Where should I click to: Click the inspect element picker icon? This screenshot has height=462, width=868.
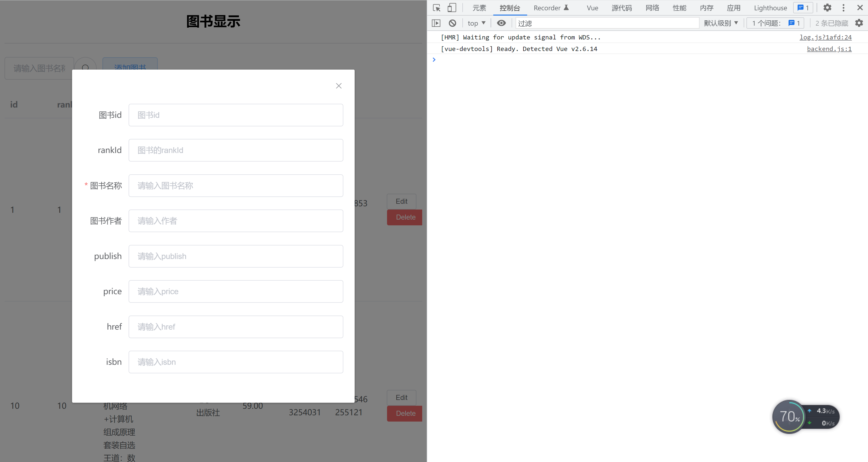[437, 8]
